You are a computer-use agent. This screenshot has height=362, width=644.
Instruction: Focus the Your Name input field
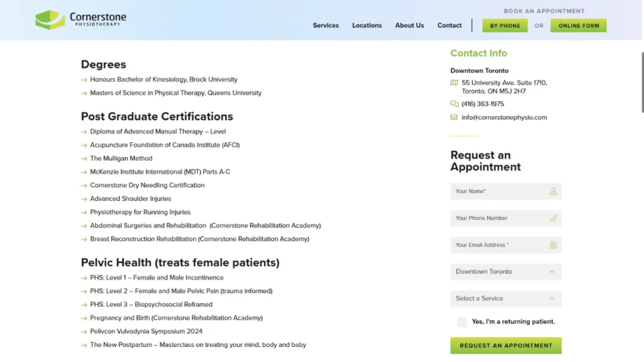[x=506, y=191]
